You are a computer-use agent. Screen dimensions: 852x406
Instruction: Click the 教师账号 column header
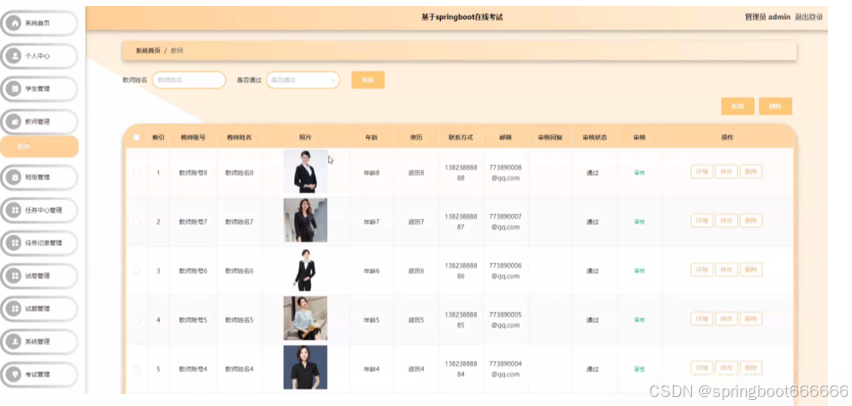click(x=193, y=138)
